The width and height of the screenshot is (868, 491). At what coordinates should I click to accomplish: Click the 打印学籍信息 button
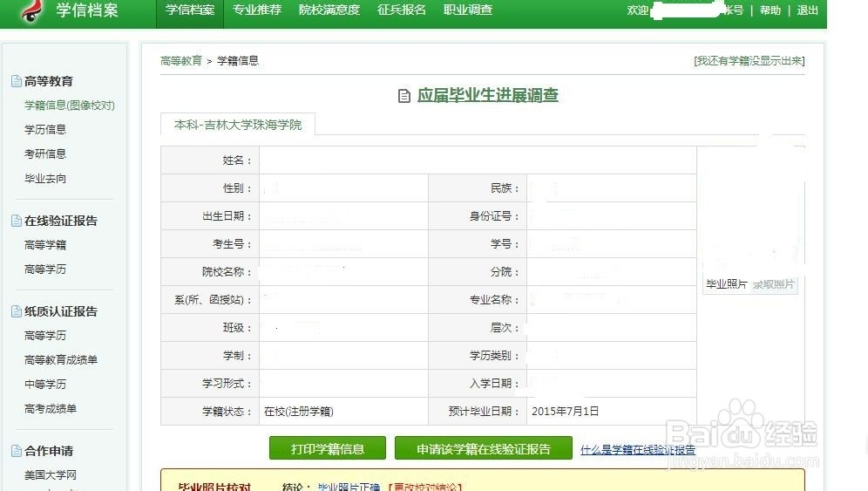(327, 449)
